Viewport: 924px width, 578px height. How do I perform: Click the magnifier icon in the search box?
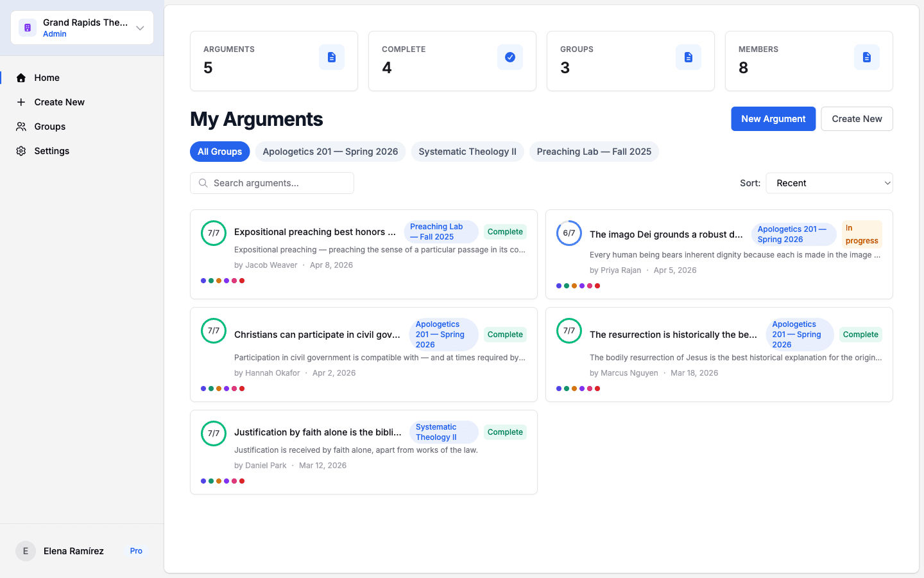pyautogui.click(x=203, y=183)
